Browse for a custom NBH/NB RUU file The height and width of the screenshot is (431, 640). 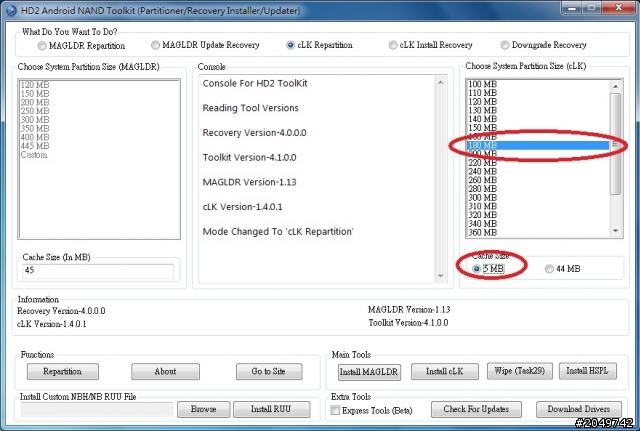pyautogui.click(x=204, y=409)
